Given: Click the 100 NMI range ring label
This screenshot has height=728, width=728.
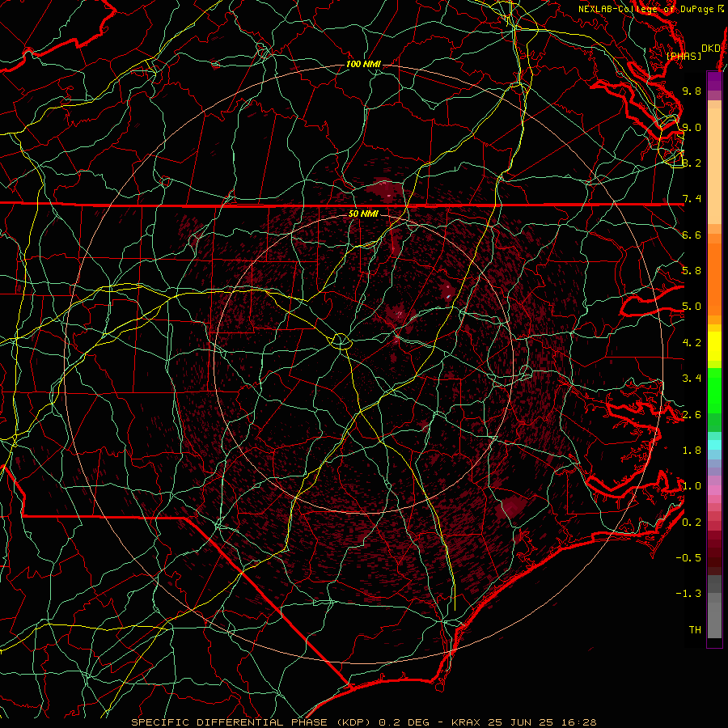Looking at the screenshot, I should pyautogui.click(x=363, y=64).
